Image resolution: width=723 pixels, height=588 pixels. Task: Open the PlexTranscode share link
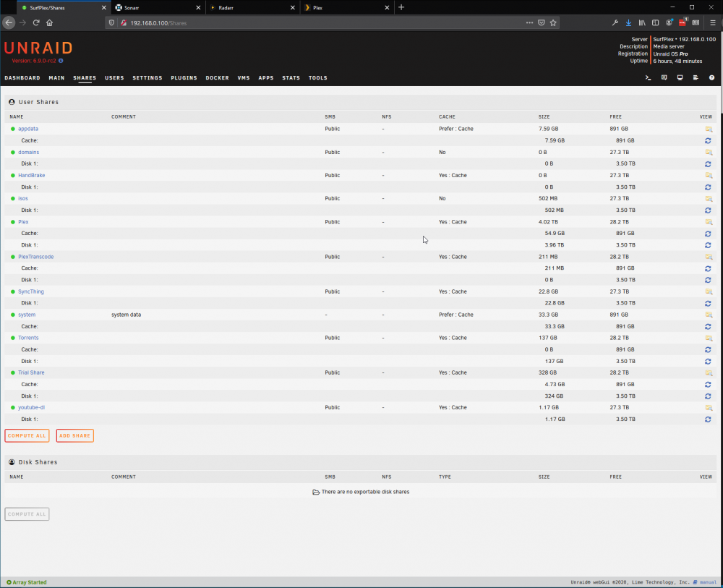click(x=36, y=257)
